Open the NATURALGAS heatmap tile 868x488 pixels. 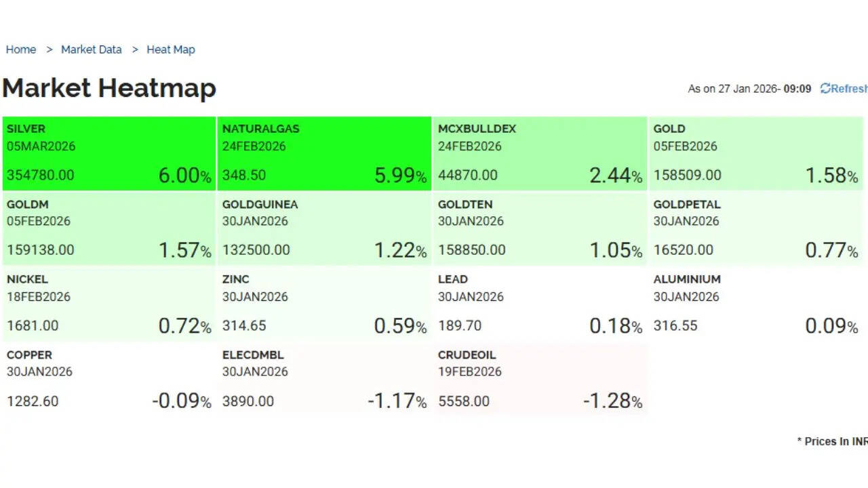[324, 153]
